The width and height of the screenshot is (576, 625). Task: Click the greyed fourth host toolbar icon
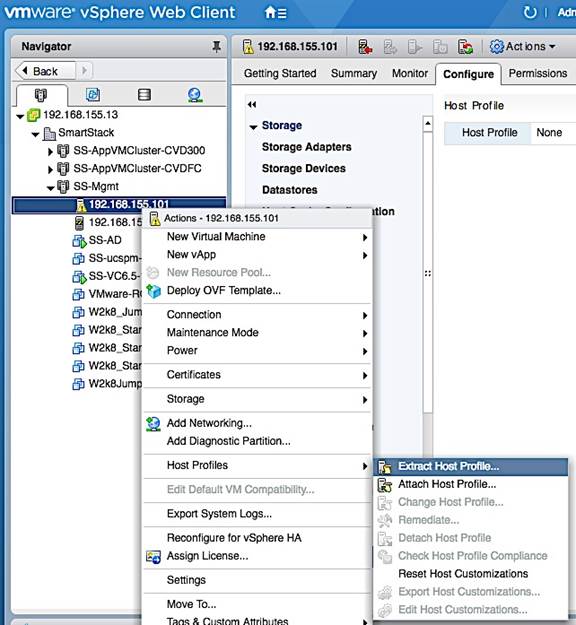point(440,47)
